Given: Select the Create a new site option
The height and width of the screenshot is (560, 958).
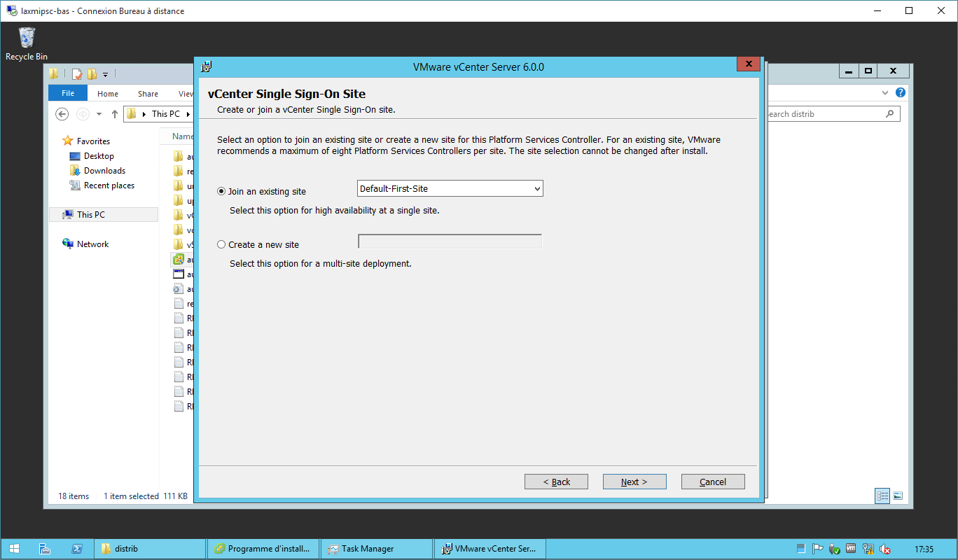Looking at the screenshot, I should point(222,244).
